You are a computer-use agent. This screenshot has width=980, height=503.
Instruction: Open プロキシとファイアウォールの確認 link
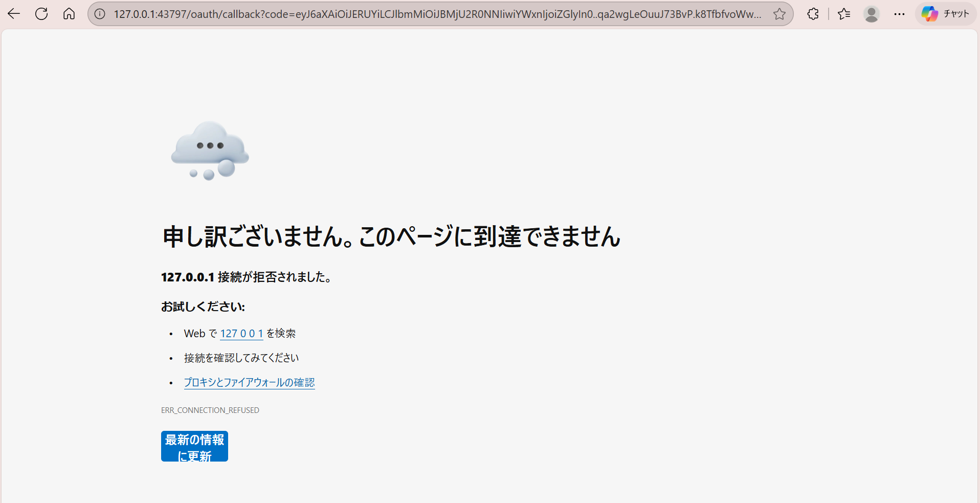click(x=249, y=382)
